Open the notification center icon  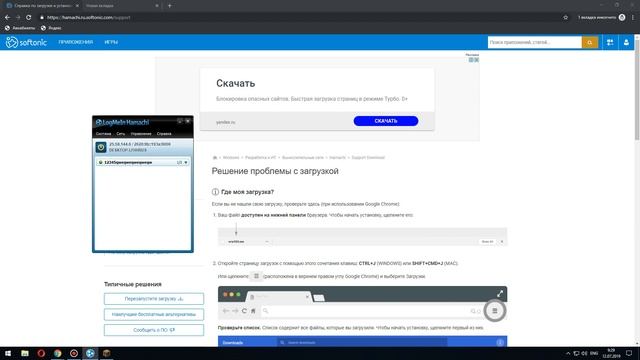point(629,353)
